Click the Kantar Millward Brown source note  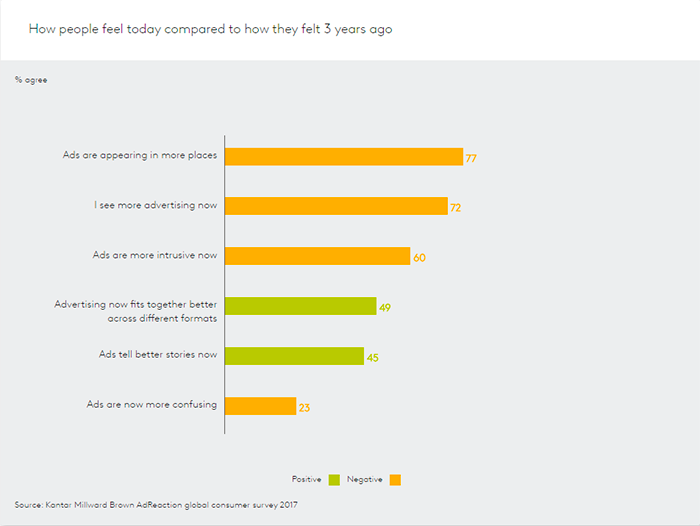(156, 504)
